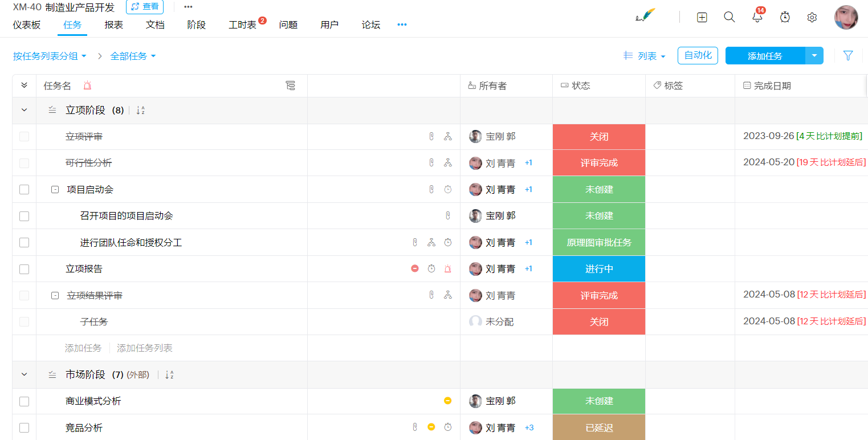The width and height of the screenshot is (868, 440).
Task: Switch to 工时表 tab
Action: 242,25
